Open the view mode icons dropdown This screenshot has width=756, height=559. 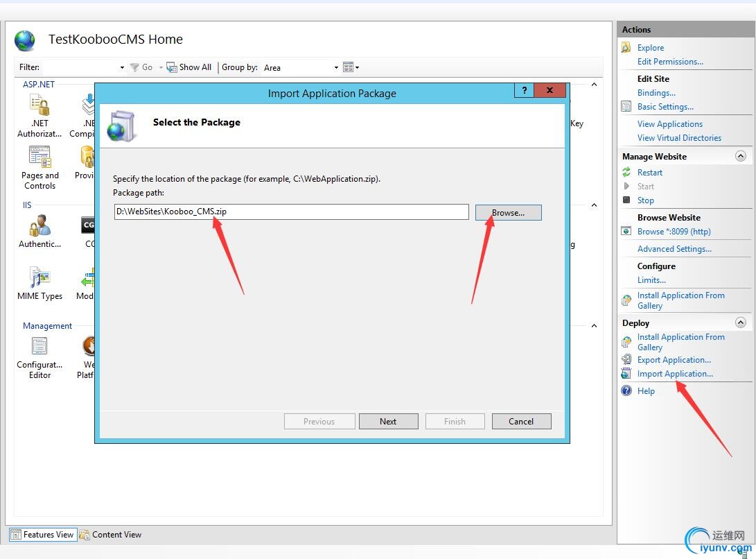pos(351,67)
